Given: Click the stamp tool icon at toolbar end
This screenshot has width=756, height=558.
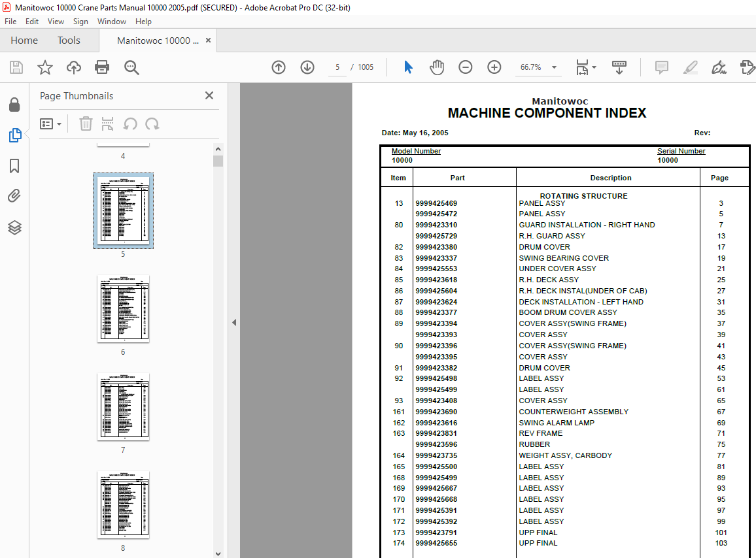Looking at the screenshot, I should tap(747, 67).
